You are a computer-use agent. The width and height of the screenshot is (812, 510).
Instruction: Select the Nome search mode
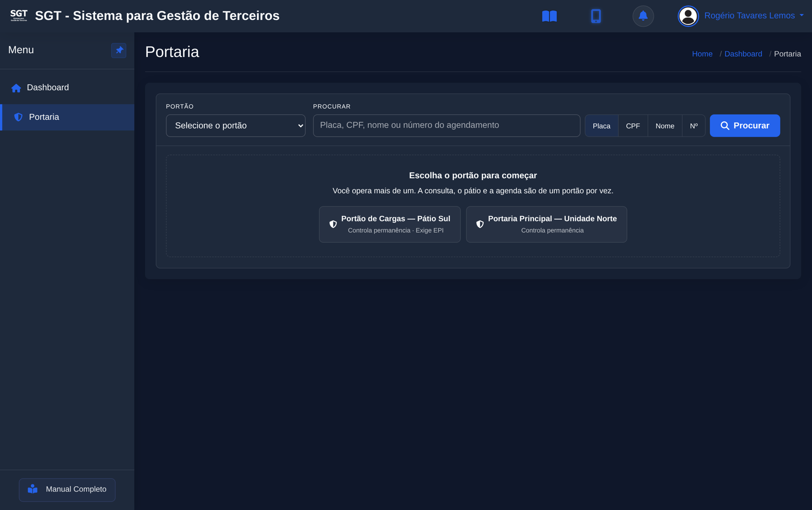(665, 126)
